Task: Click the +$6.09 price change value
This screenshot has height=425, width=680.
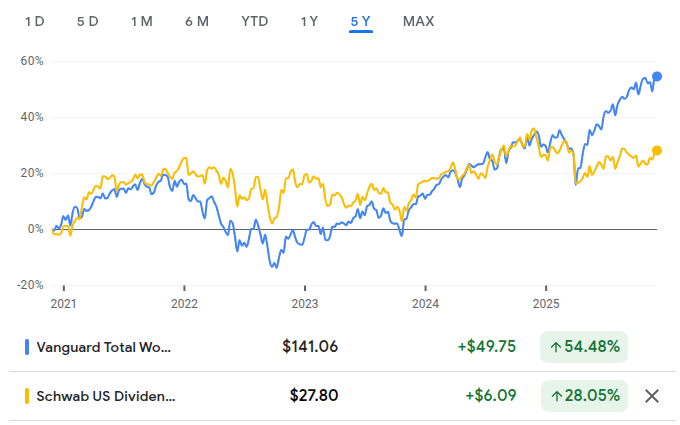Action: [490, 396]
